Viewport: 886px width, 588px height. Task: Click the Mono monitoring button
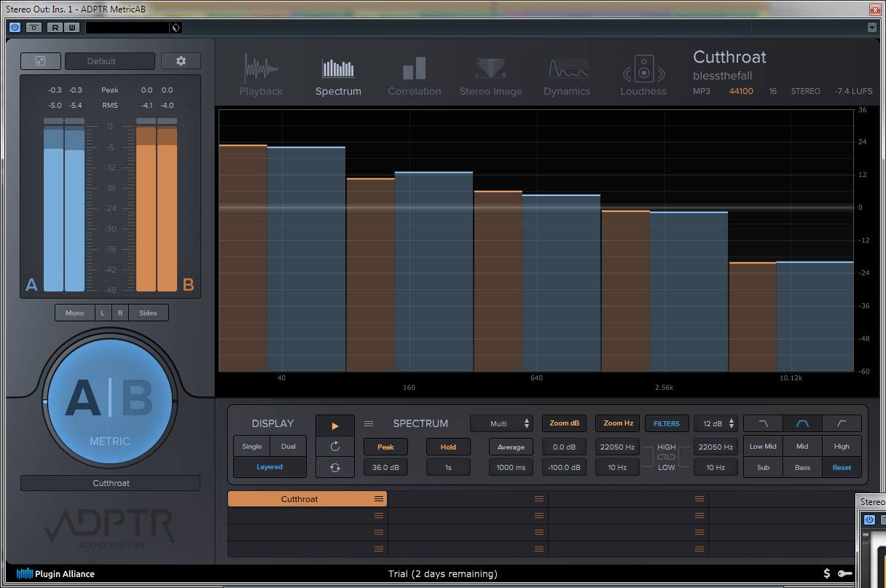[x=74, y=313]
